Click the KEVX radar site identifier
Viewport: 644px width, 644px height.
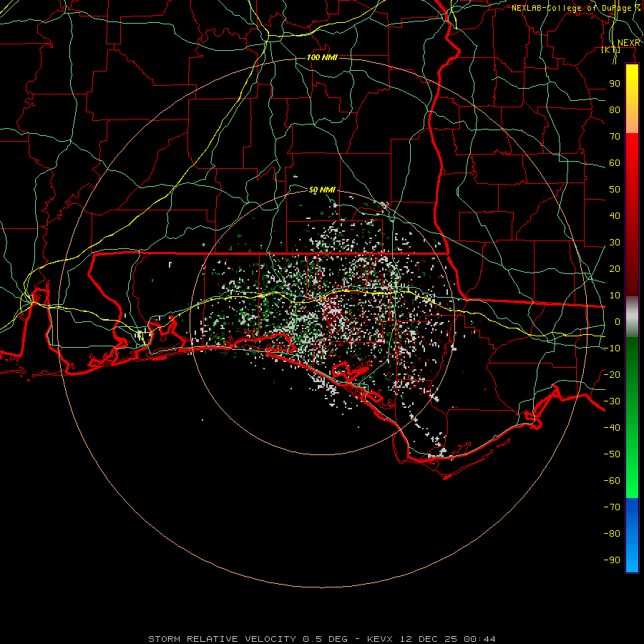(x=381, y=639)
